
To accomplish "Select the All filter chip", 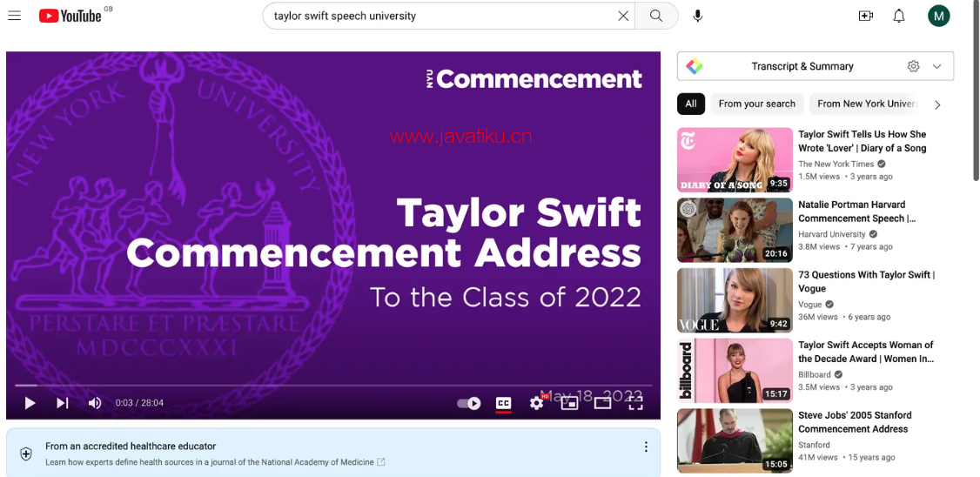I will pos(691,104).
